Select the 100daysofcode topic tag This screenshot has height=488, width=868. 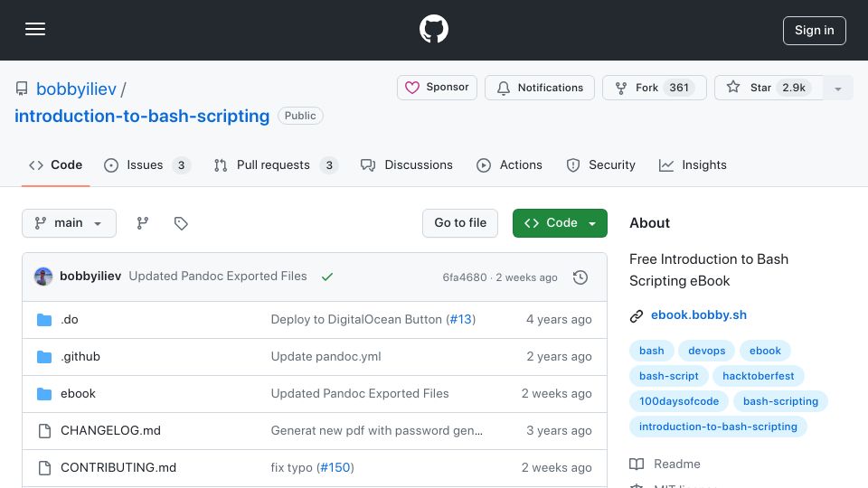click(x=679, y=401)
